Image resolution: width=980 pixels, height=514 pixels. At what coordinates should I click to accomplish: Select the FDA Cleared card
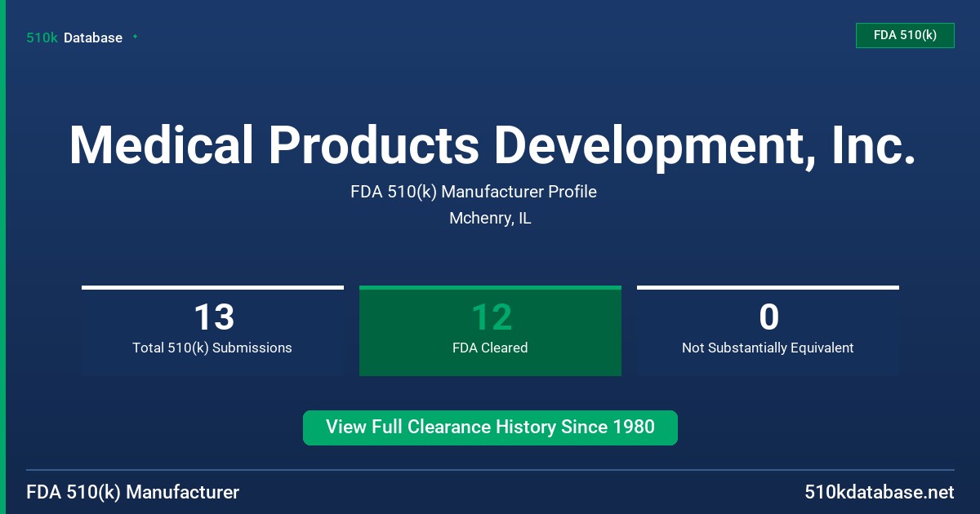pos(490,331)
